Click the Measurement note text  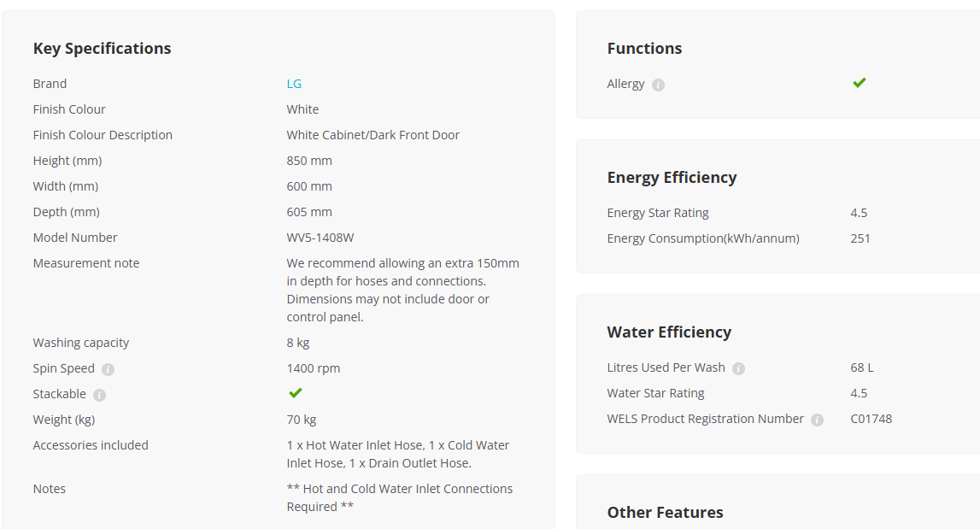pos(403,290)
